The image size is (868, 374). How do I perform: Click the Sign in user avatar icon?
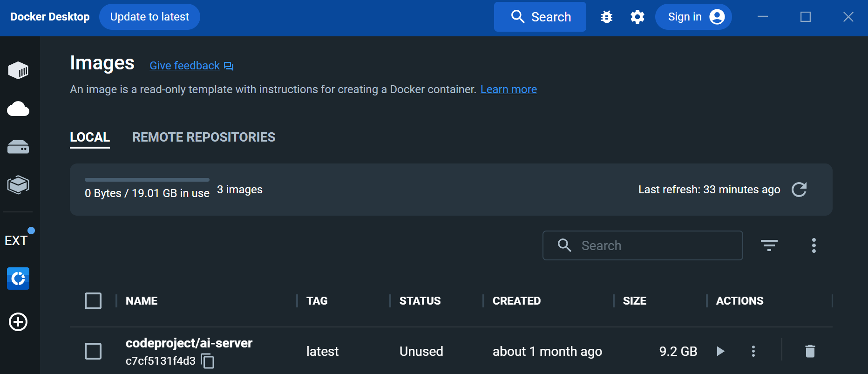(717, 17)
